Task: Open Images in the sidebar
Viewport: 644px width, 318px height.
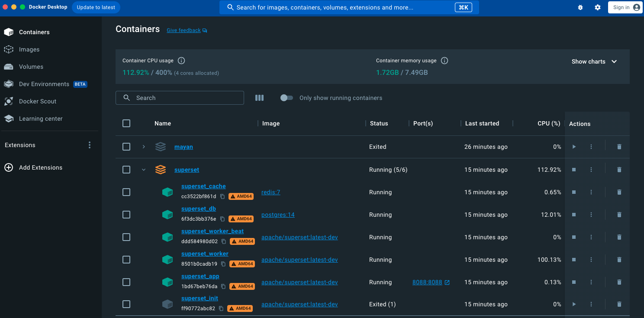Action: point(29,49)
